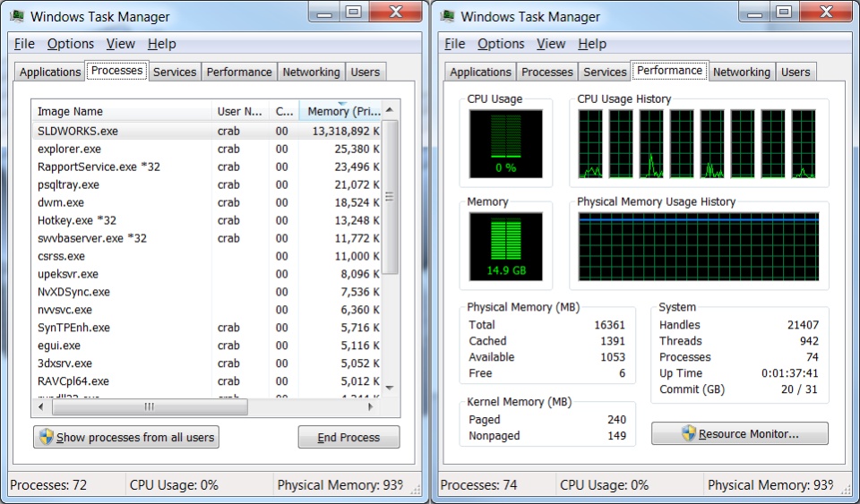Click process list scroll down arrow

click(x=390, y=388)
